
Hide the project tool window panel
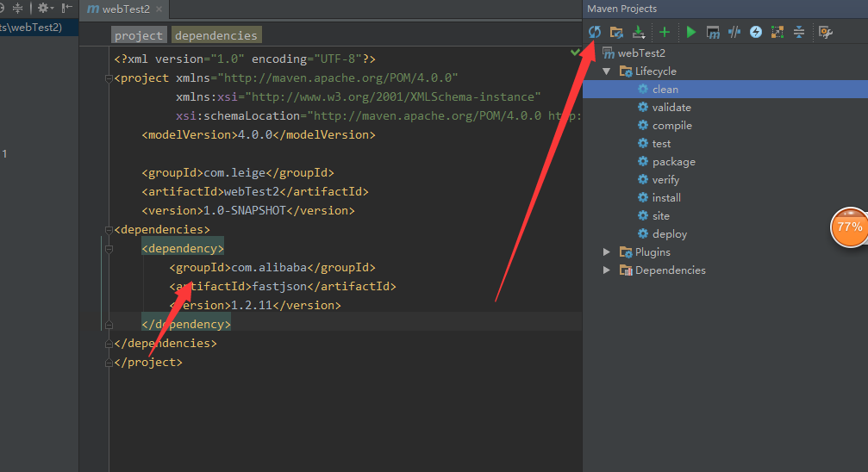click(67, 8)
